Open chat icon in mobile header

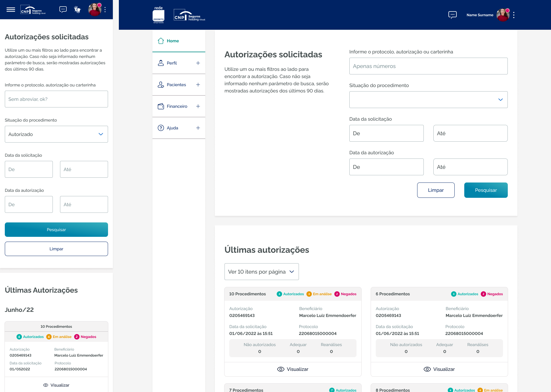click(63, 10)
